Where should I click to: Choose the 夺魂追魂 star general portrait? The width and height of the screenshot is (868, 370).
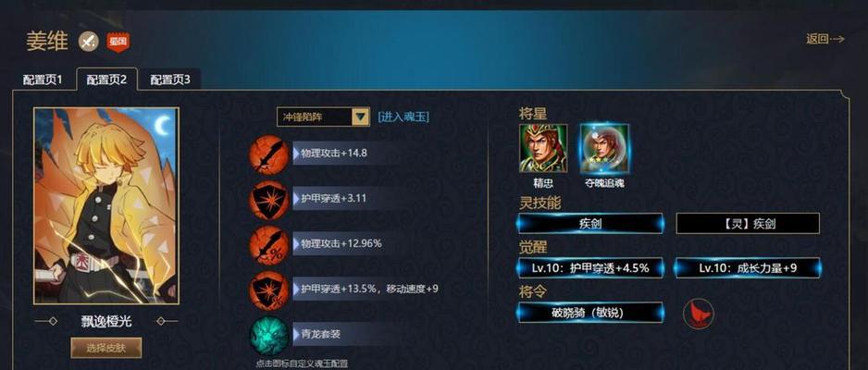pyautogui.click(x=604, y=148)
